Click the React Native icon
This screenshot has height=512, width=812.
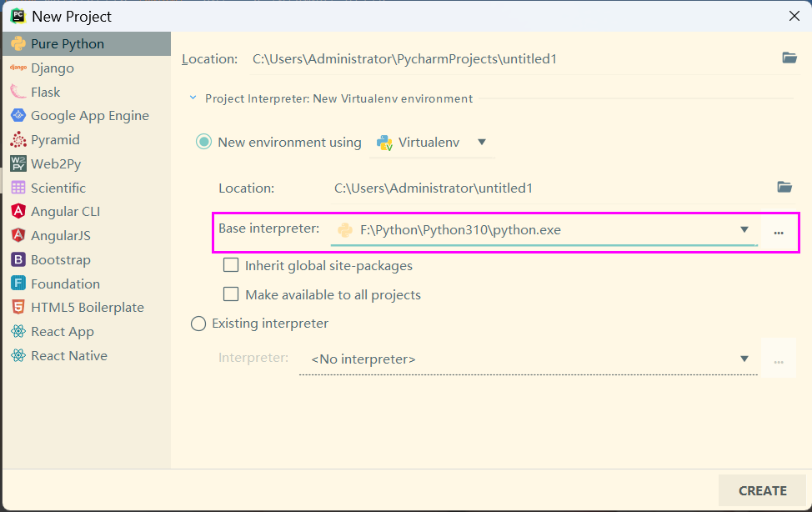pyautogui.click(x=18, y=355)
